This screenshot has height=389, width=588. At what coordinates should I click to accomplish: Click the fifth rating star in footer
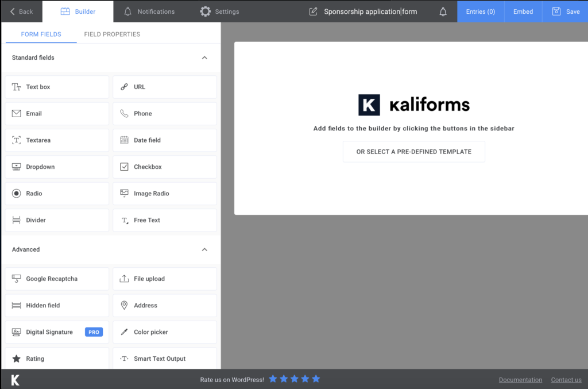[316, 379]
